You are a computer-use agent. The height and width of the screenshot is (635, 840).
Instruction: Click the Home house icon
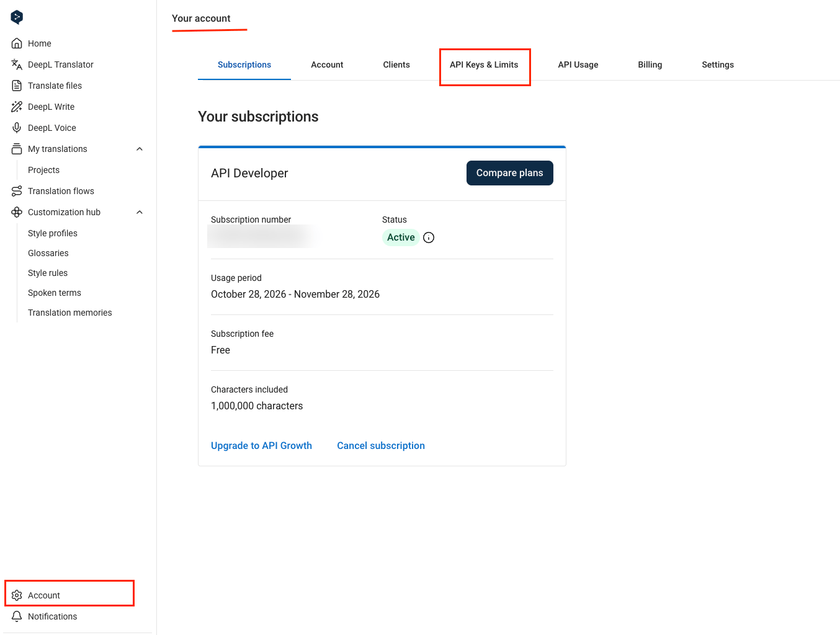[17, 43]
